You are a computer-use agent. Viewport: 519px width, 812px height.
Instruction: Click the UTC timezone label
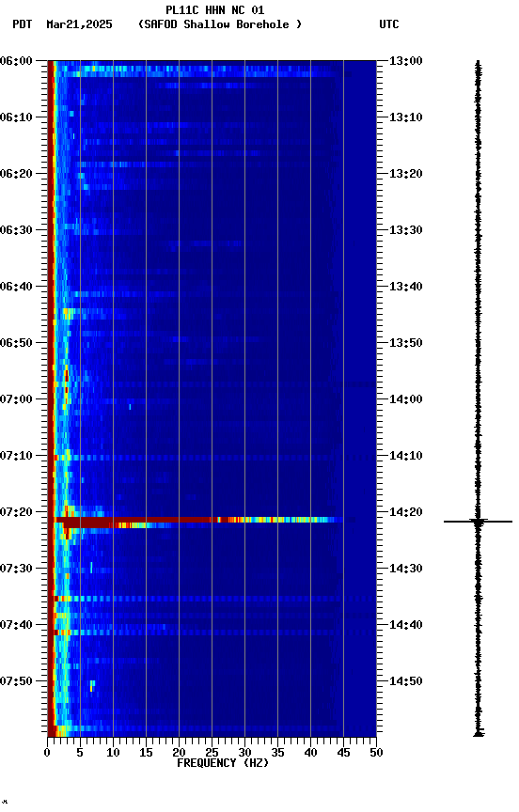coord(389,24)
